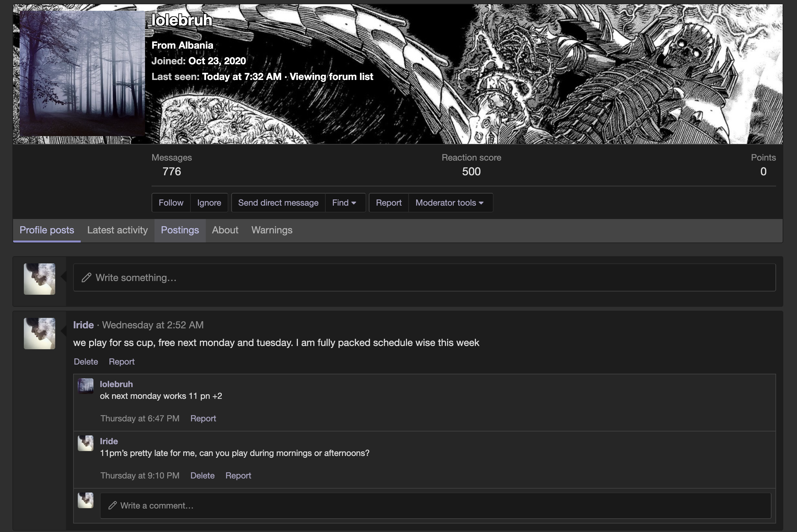Click the Write something input field
The height and width of the screenshot is (532, 797).
(x=425, y=277)
